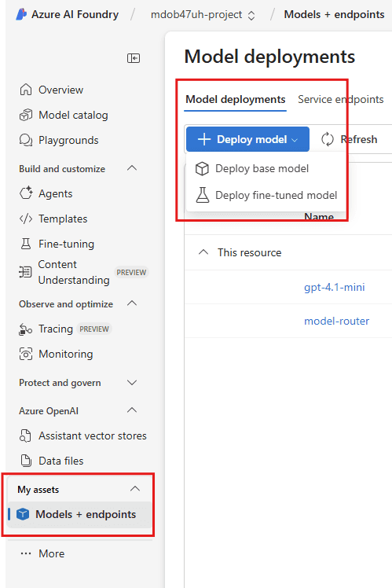This screenshot has width=392, height=588.
Task: Open Tracing from the sidebar
Action: pos(56,329)
